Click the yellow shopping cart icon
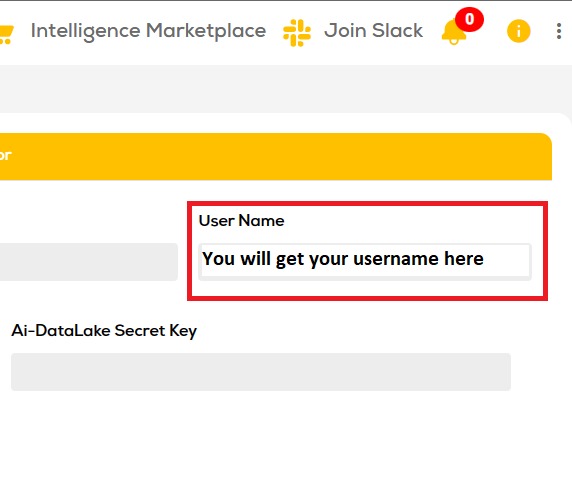The width and height of the screenshot is (572, 500). point(6,35)
